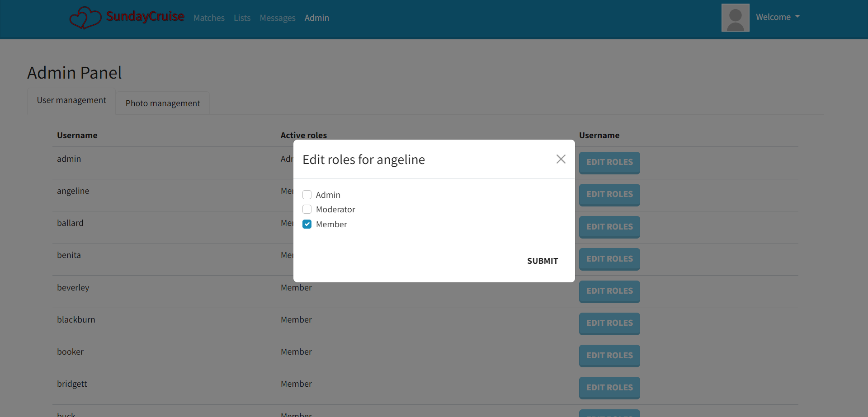Edit roles for booker

[x=609, y=356]
